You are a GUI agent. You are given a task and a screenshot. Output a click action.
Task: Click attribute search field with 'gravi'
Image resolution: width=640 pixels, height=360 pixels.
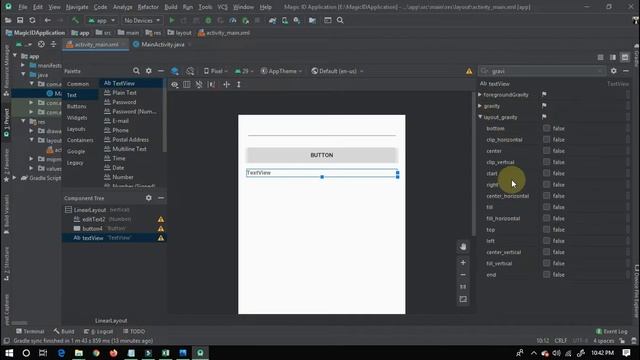coord(542,71)
